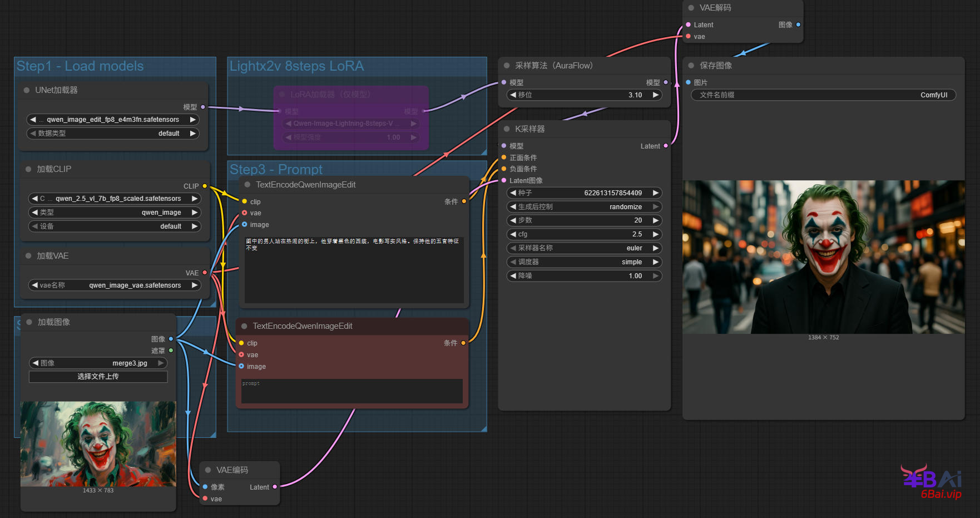Increase 步数 value with right arrow
980x518 pixels.
coord(656,220)
